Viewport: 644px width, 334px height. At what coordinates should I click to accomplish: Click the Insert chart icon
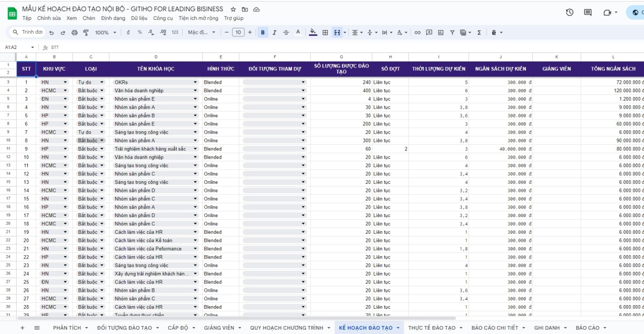click(x=441, y=33)
